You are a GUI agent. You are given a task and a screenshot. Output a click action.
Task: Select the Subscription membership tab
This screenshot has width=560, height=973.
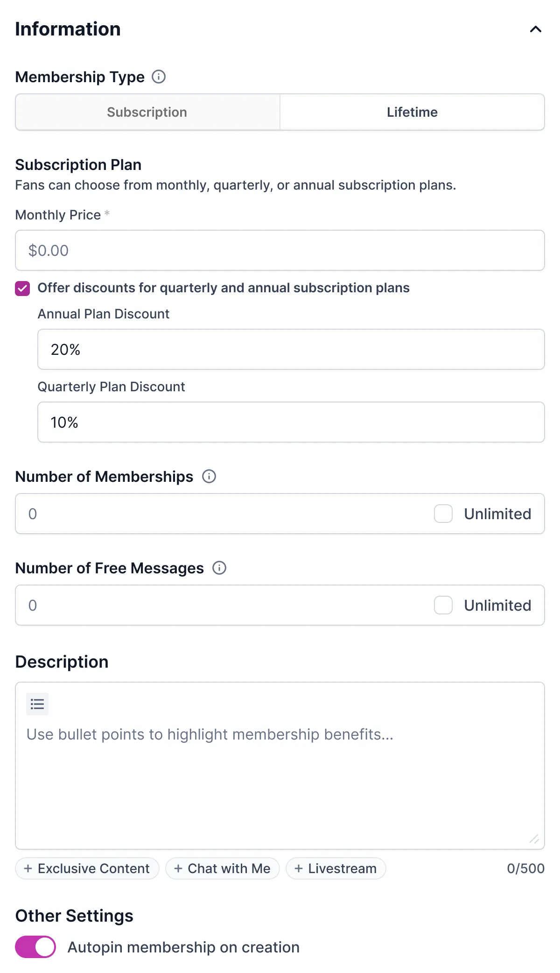[x=147, y=112]
